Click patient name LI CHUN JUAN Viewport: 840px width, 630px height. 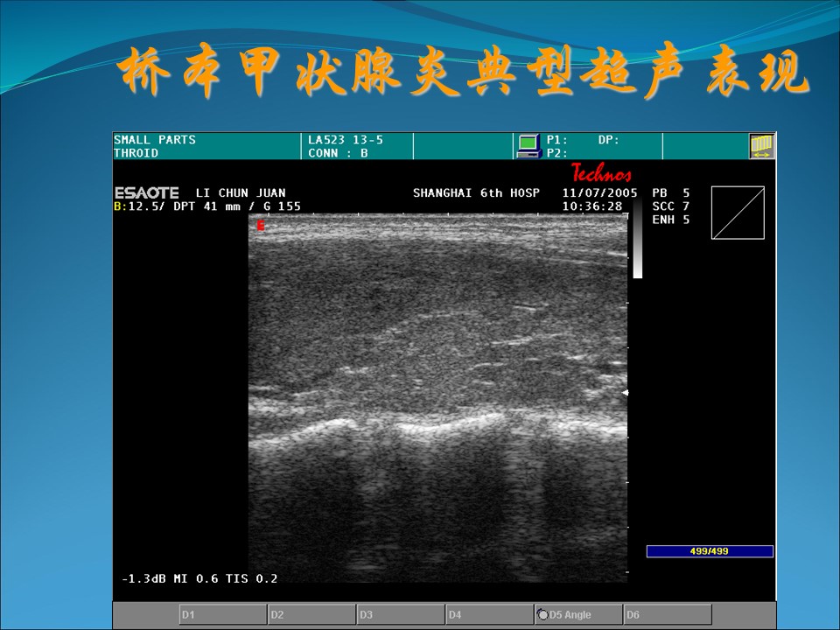click(x=241, y=192)
